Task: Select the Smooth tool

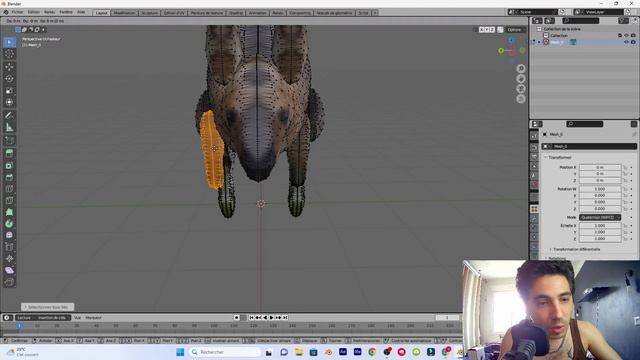Action: 9,235
